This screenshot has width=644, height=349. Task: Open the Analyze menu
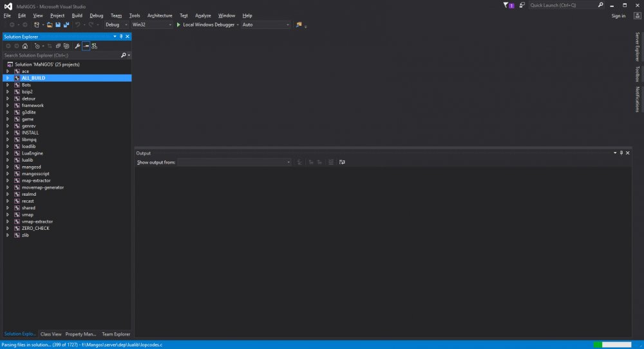(203, 15)
